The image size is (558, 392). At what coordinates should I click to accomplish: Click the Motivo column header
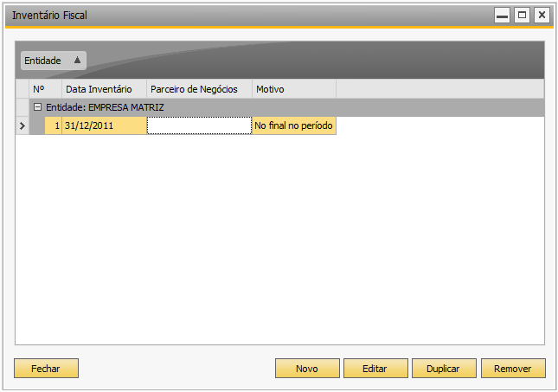pyautogui.click(x=294, y=89)
